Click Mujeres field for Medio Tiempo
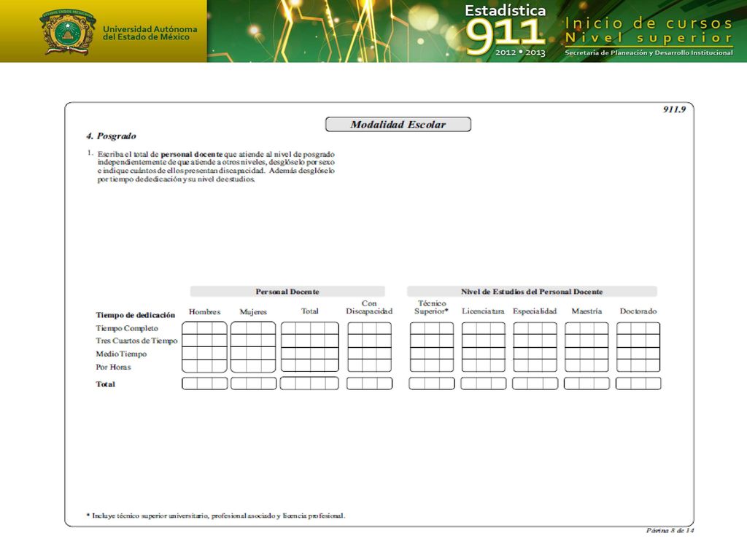The height and width of the screenshot is (560, 747). click(253, 354)
